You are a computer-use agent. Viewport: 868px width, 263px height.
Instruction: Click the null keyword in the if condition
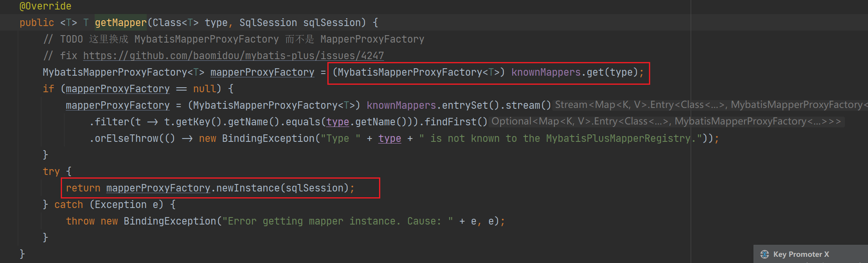point(204,89)
